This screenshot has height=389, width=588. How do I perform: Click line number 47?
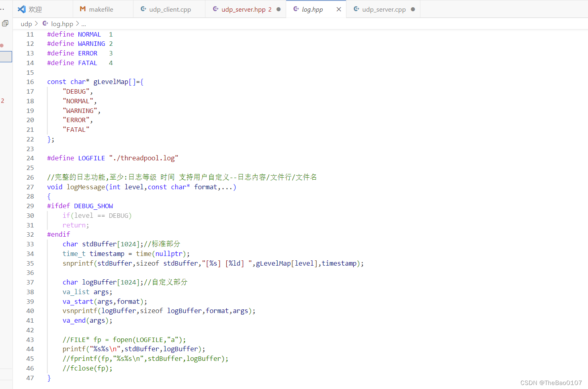point(30,378)
